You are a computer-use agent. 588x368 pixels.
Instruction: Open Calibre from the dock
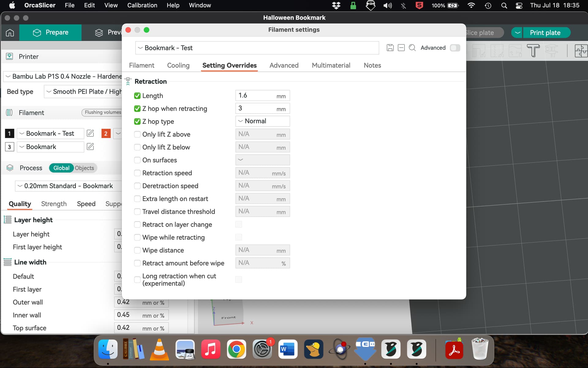pos(134,349)
